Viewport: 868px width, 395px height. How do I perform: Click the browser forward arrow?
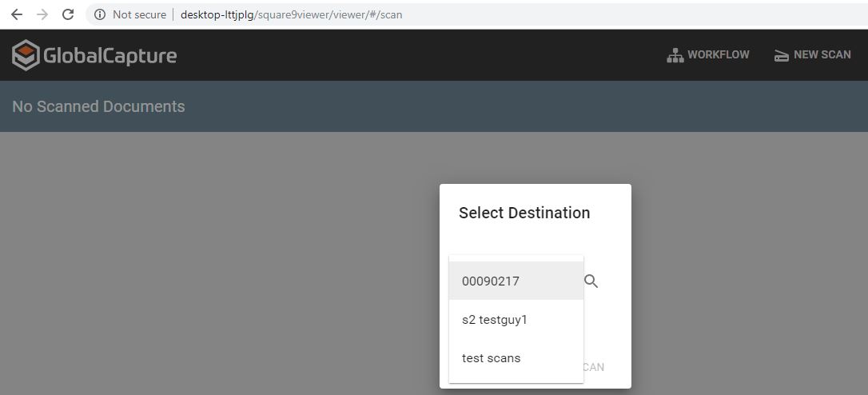click(x=42, y=14)
